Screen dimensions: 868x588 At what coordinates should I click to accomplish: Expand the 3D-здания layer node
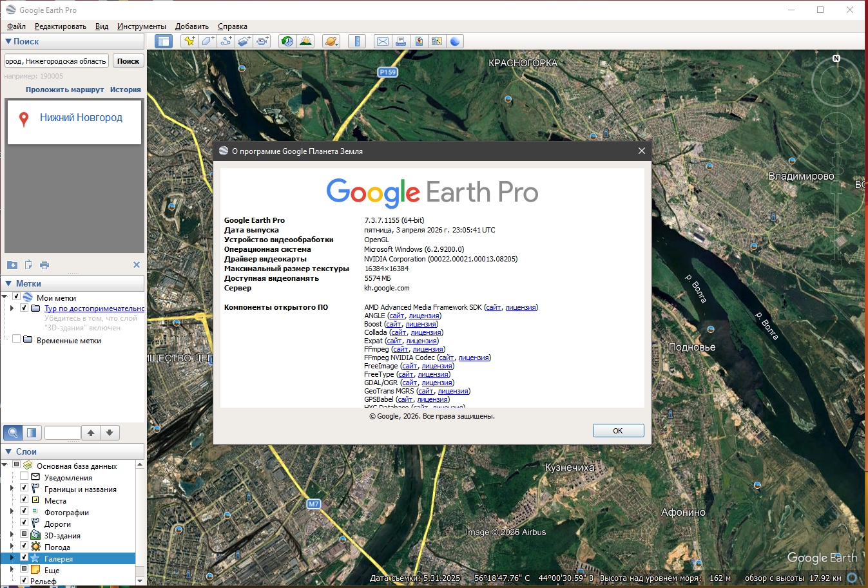tap(12, 535)
